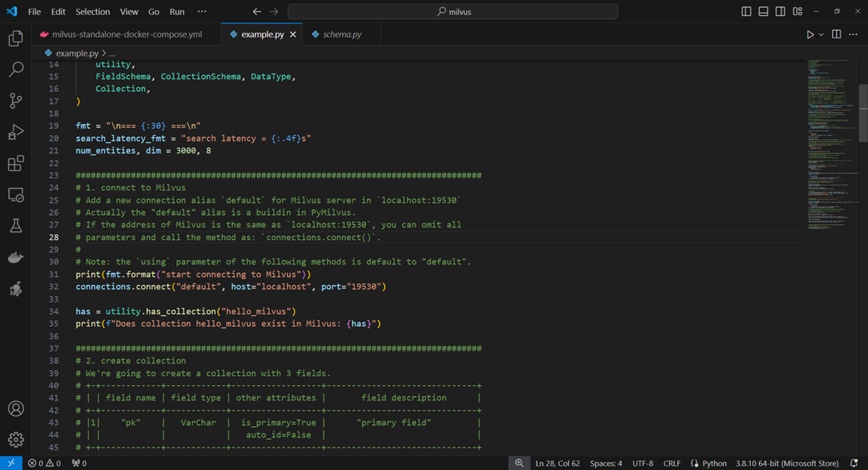Open remote window button in status bar
The height and width of the screenshot is (470, 868).
[x=11, y=463]
